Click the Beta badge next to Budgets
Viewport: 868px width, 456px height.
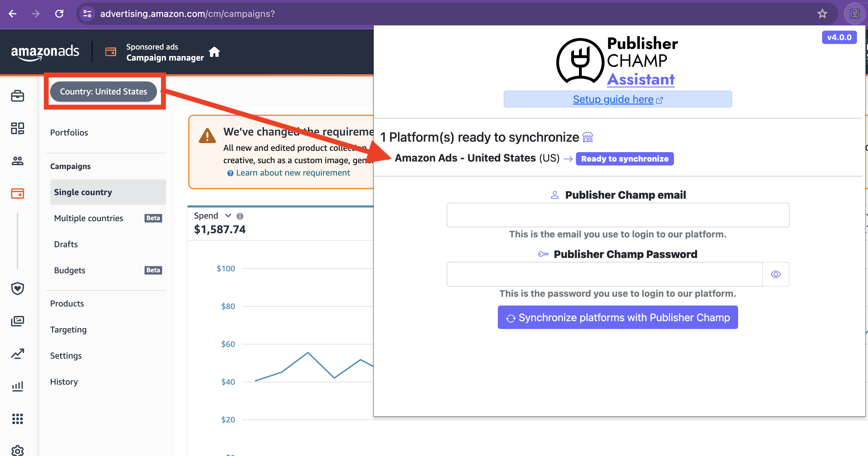click(x=153, y=270)
